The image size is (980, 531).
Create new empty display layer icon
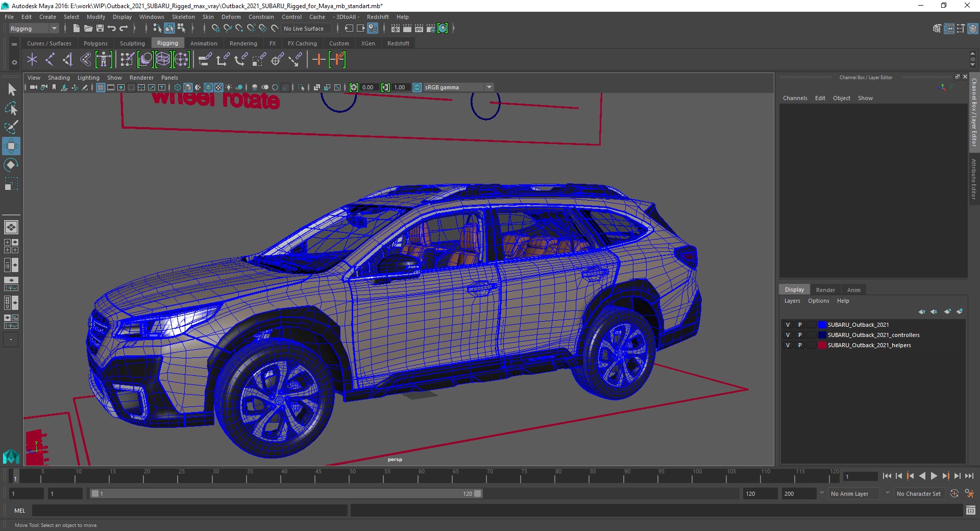[948, 311]
